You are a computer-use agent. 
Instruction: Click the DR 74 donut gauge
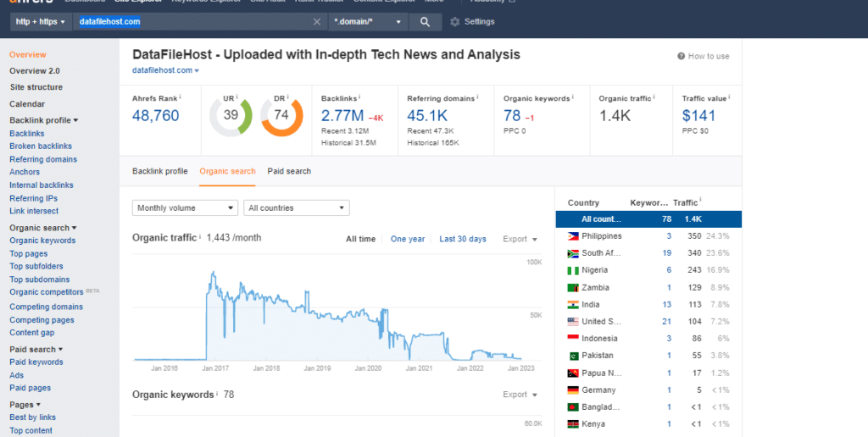(281, 116)
